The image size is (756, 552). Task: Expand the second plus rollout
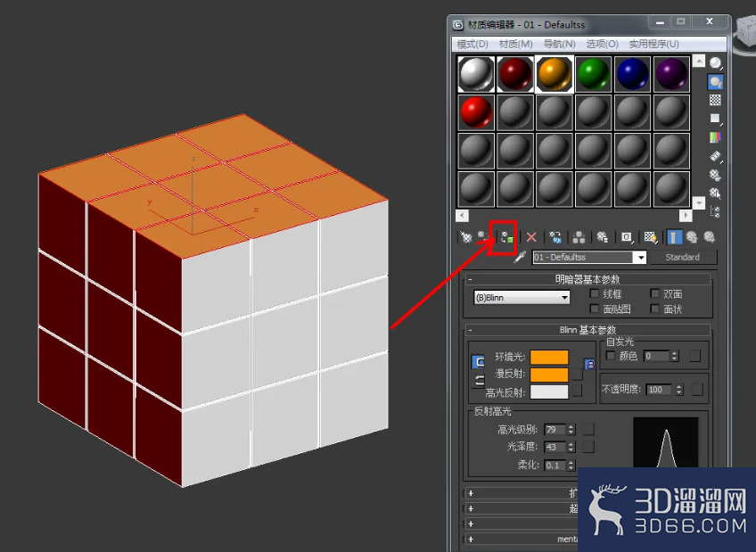[x=471, y=508]
